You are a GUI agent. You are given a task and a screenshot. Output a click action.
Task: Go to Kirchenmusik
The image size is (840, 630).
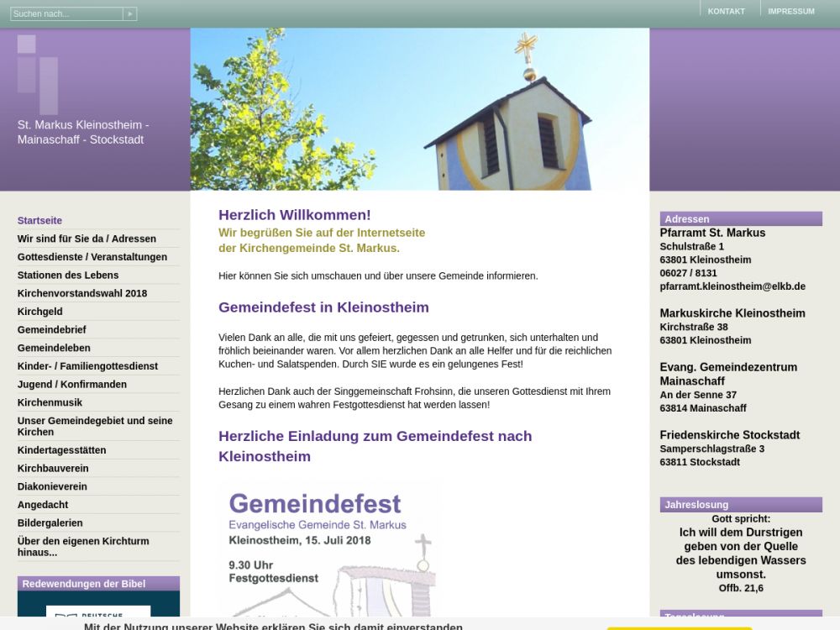coord(50,403)
